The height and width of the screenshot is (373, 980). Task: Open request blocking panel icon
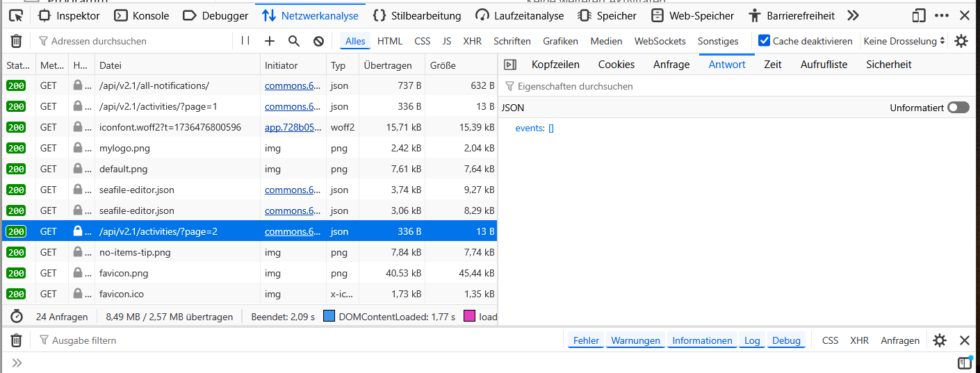click(318, 41)
